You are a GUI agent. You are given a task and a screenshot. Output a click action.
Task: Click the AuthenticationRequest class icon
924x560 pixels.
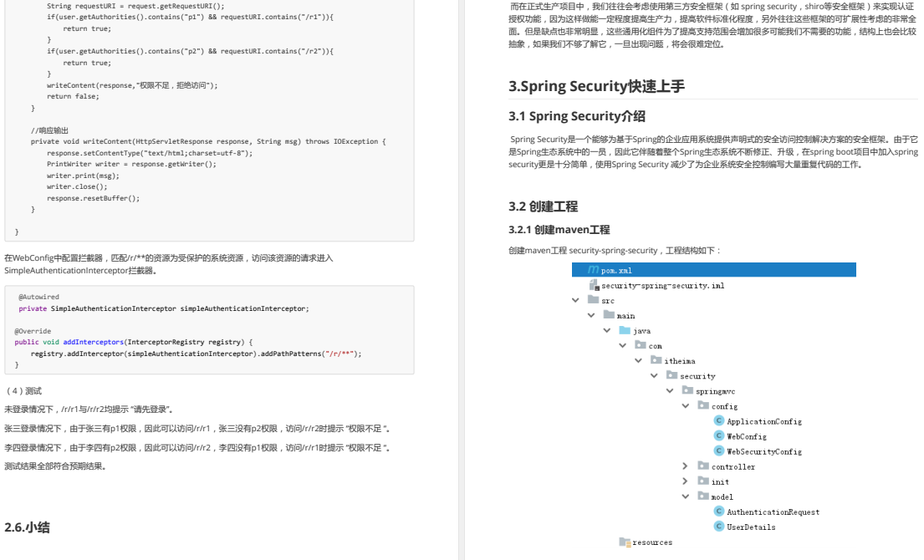tap(719, 512)
